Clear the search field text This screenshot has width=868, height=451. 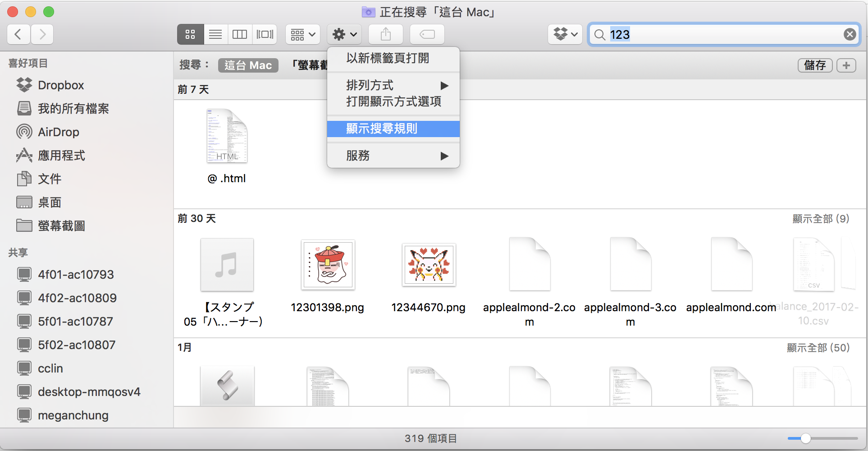[x=850, y=34]
